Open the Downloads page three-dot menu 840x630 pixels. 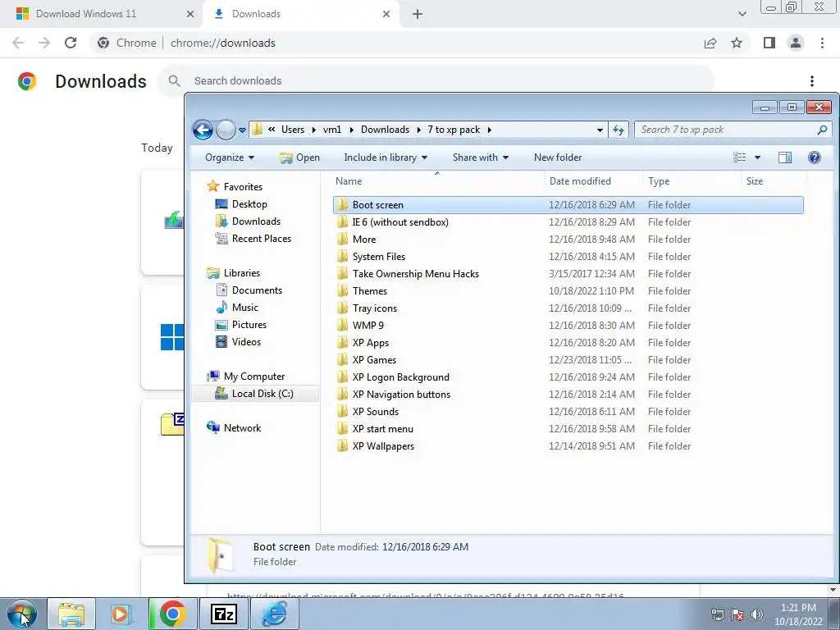pos(812,81)
